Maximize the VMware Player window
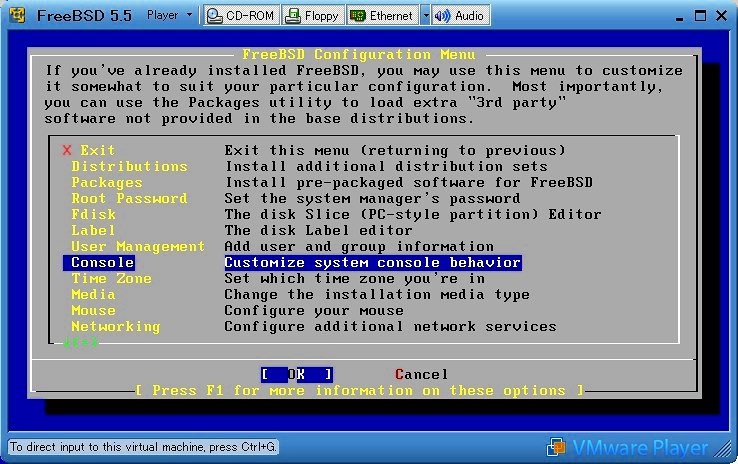The image size is (738, 464). [x=699, y=15]
